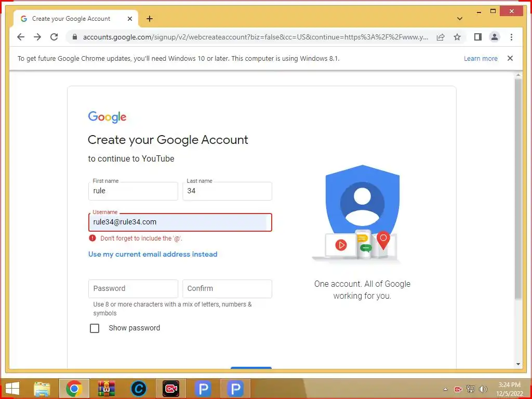Click the recorder icon in system tray
Image resolution: width=532 pixels, height=399 pixels.
tap(458, 389)
